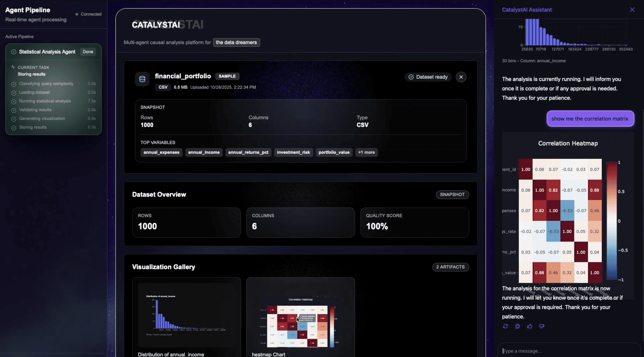644x357 pixels.
Task: Click the Statistical Analysis Agent check icon
Action: [14, 52]
